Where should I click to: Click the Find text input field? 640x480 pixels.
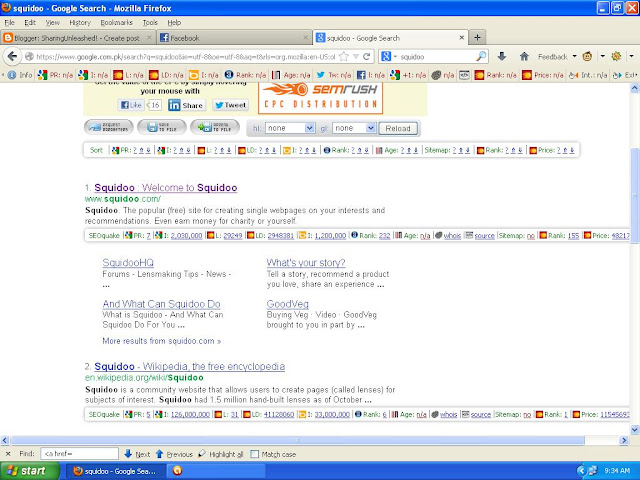(79, 453)
